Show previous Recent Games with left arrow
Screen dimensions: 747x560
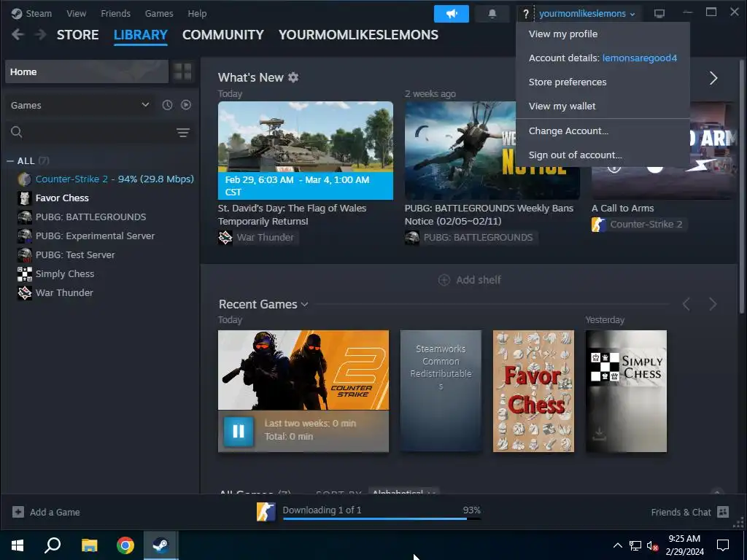(686, 304)
